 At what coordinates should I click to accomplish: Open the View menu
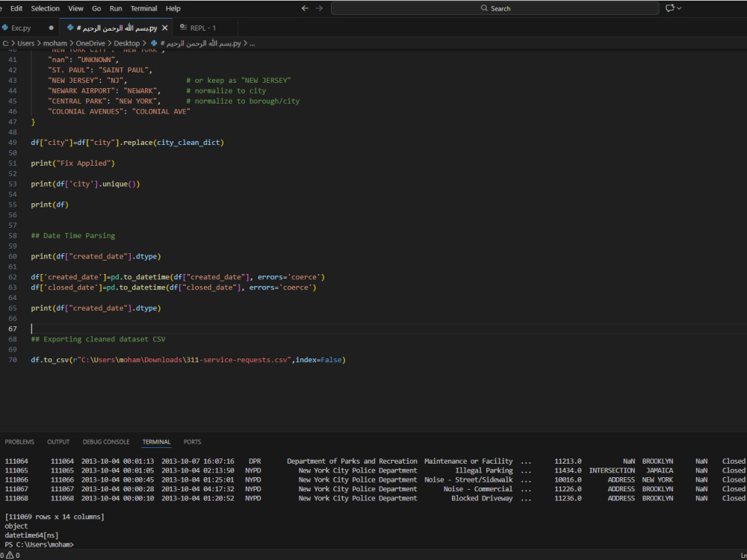click(75, 8)
